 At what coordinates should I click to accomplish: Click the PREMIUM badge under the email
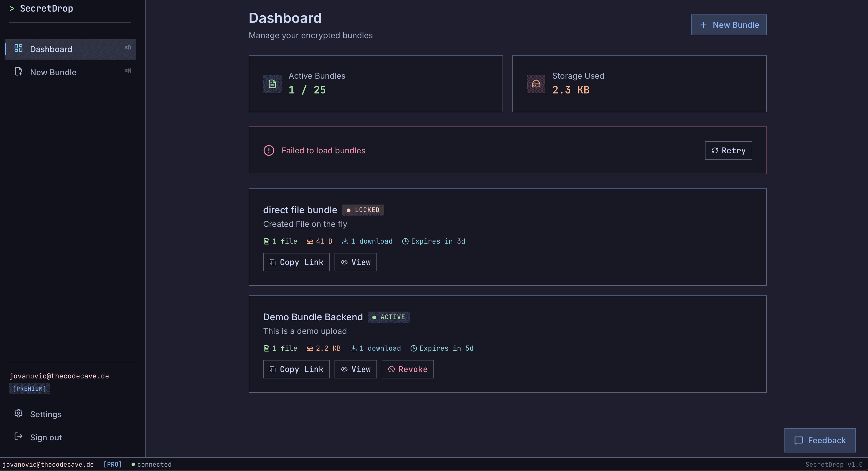[x=29, y=388]
